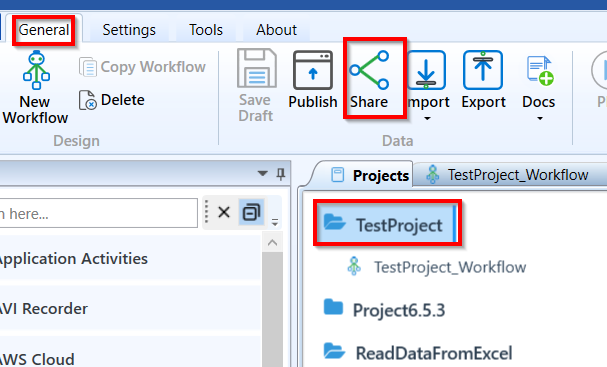Viewport: 607px width, 367px height.
Task: Open the General ribbon tab
Action: pos(43,30)
